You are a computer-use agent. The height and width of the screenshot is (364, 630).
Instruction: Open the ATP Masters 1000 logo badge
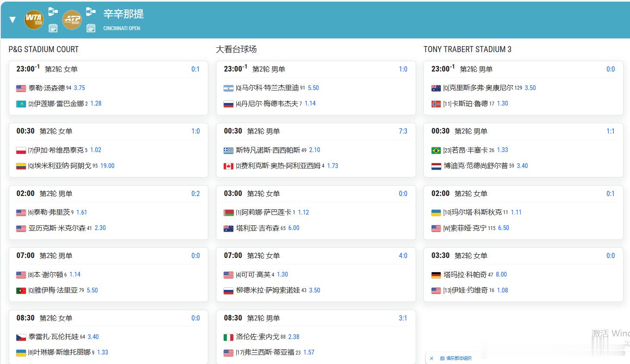pyautogui.click(x=72, y=19)
